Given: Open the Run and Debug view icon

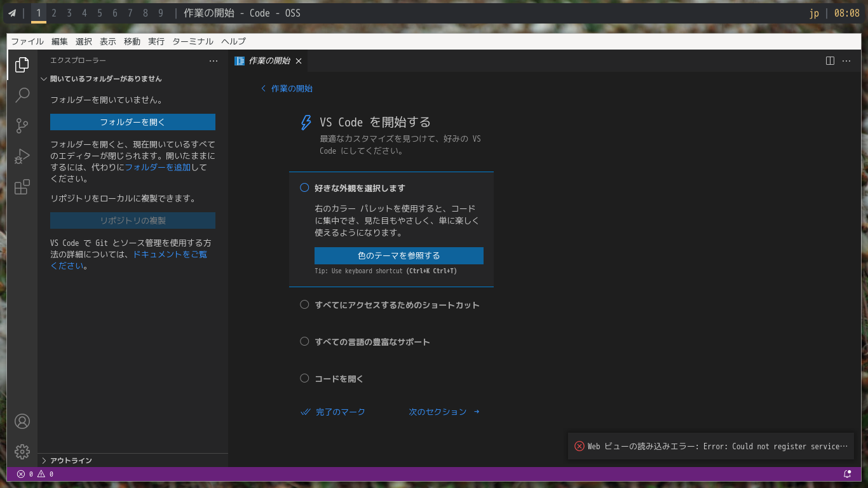Looking at the screenshot, I should [x=22, y=156].
